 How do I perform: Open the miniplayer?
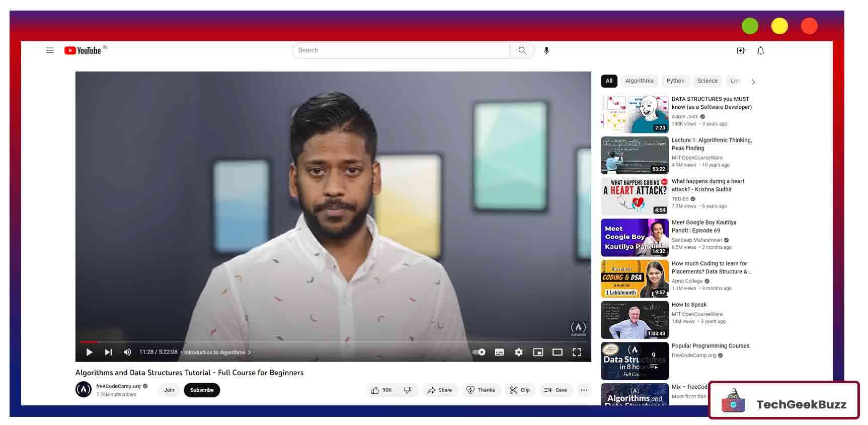pyautogui.click(x=538, y=352)
